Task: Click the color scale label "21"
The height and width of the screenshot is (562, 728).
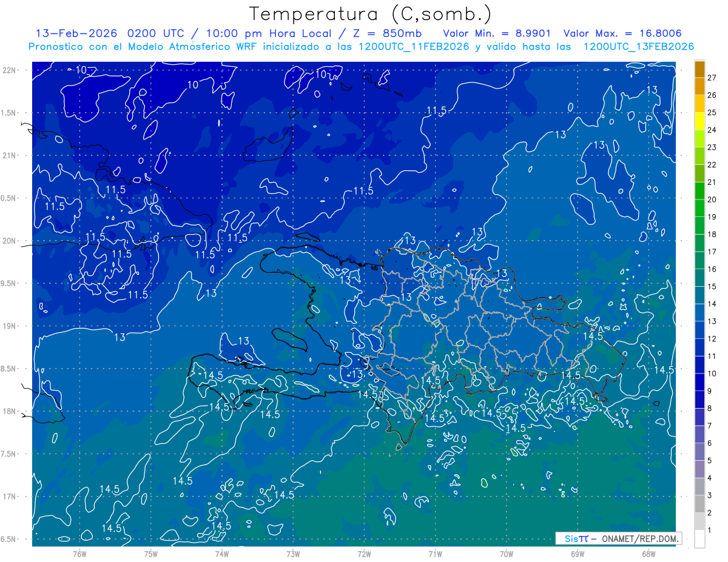Action: click(x=712, y=182)
